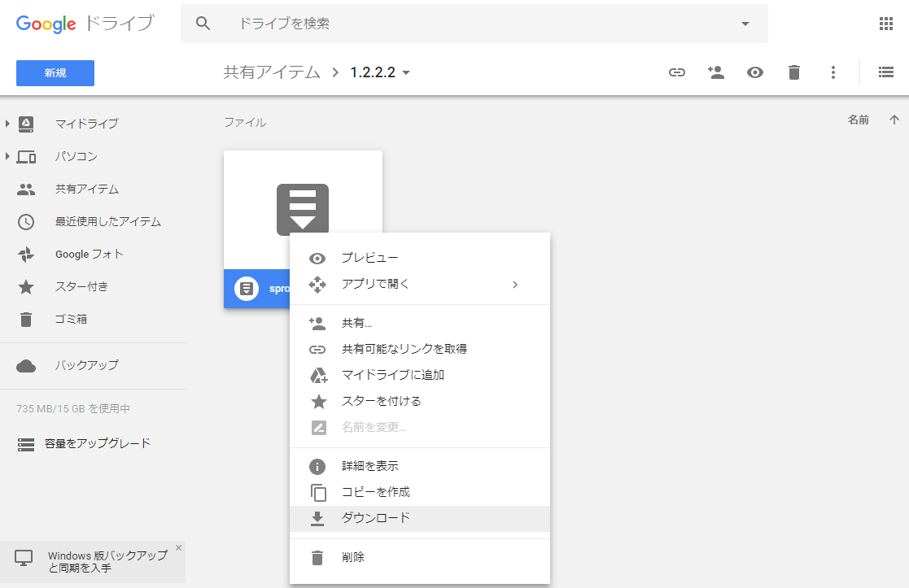Open the Google apps grid icon
Viewport: 909px width, 588px height.
(886, 24)
